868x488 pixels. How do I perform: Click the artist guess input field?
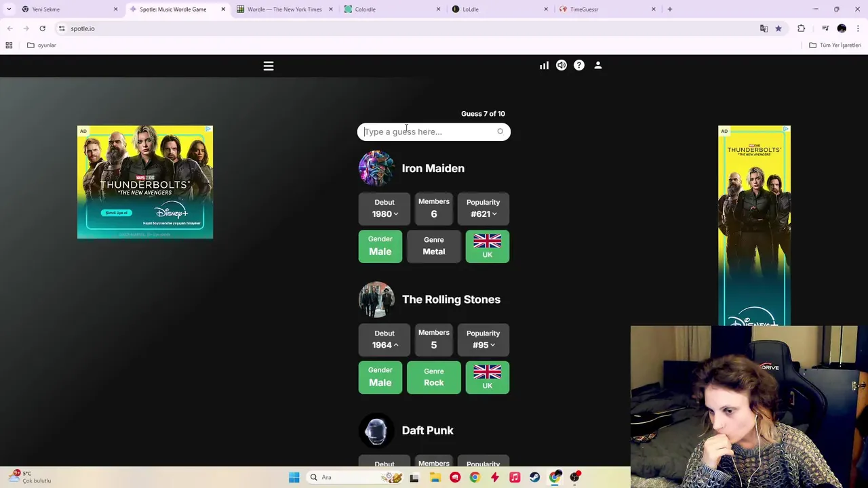[434, 131]
